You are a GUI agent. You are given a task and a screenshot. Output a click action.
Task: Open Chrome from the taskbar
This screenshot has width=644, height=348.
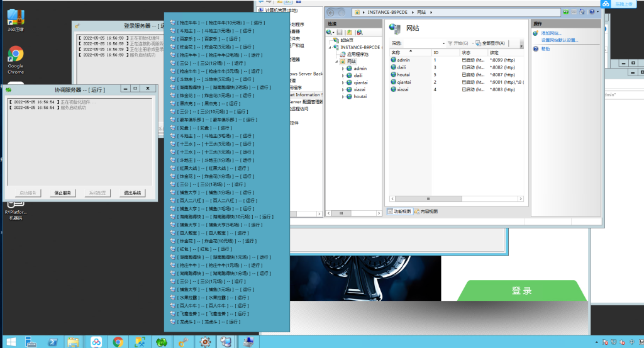click(x=118, y=342)
